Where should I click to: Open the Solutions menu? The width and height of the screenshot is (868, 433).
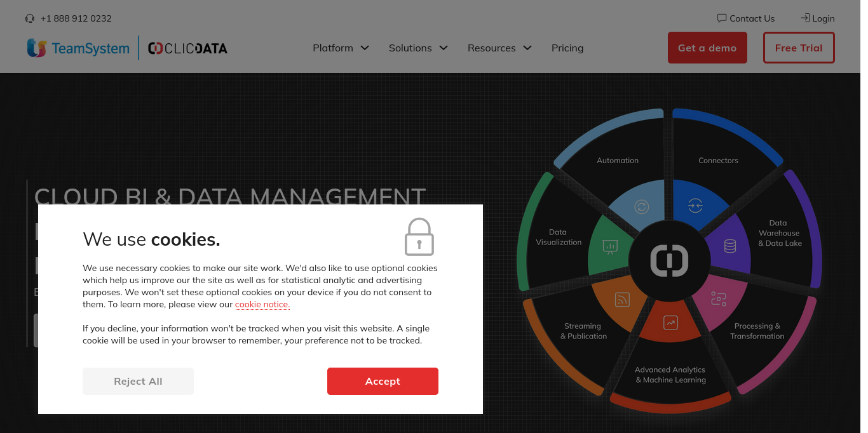(410, 48)
